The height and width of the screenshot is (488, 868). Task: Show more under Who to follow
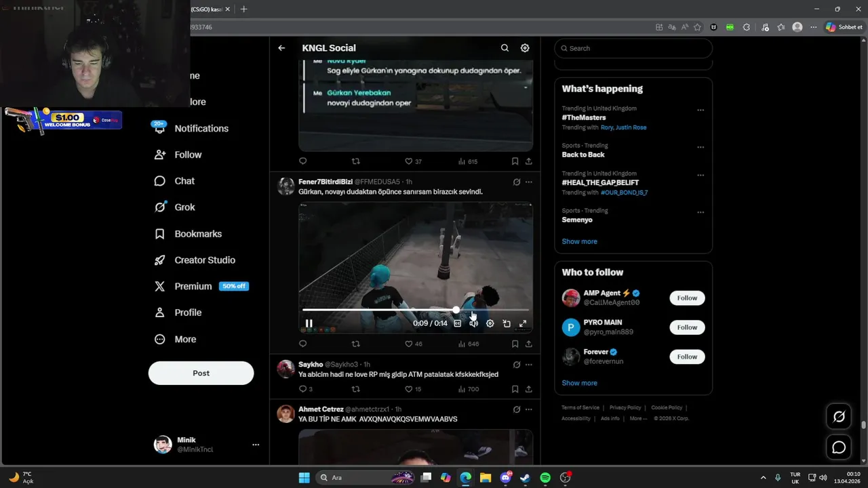[579, 383]
